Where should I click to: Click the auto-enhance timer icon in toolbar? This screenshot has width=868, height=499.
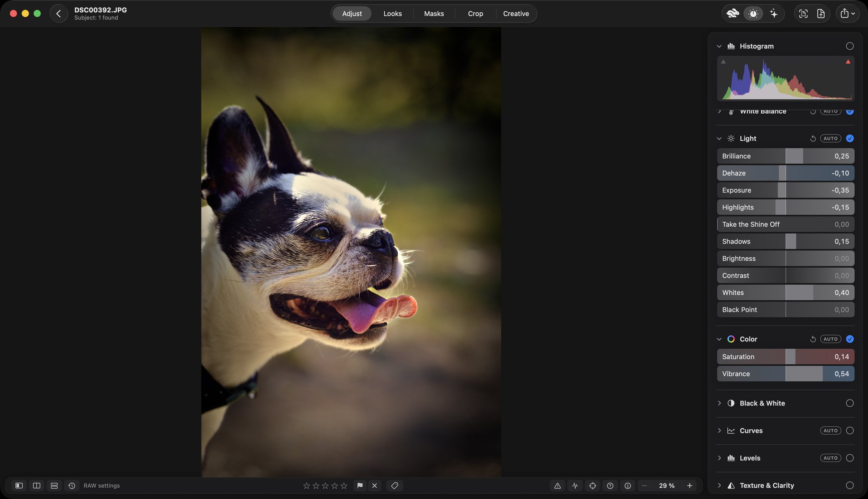click(753, 13)
